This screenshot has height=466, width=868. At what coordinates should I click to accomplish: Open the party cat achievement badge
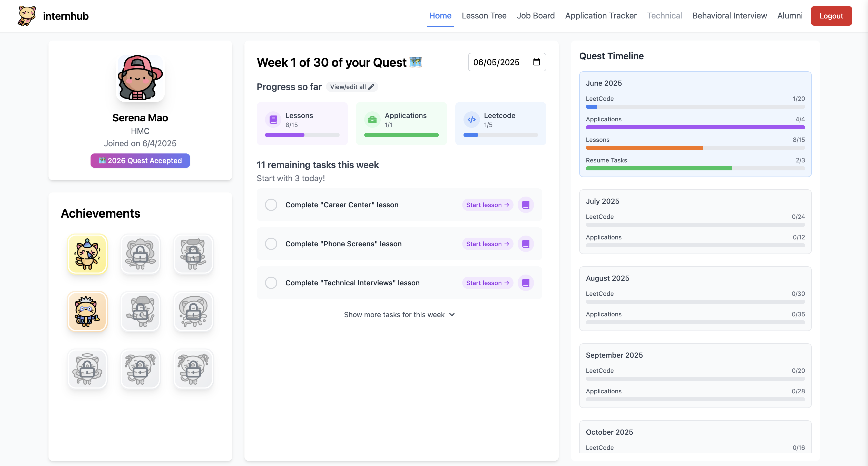coord(87,254)
